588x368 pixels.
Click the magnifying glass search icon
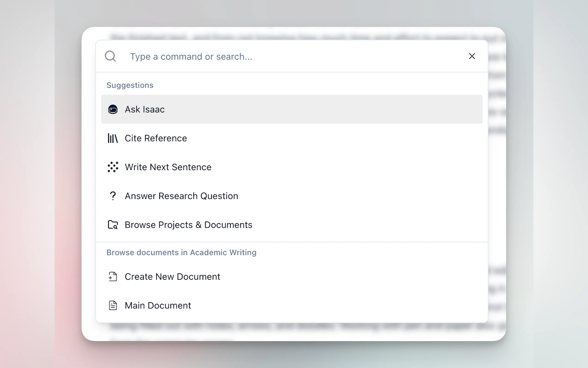pos(110,56)
